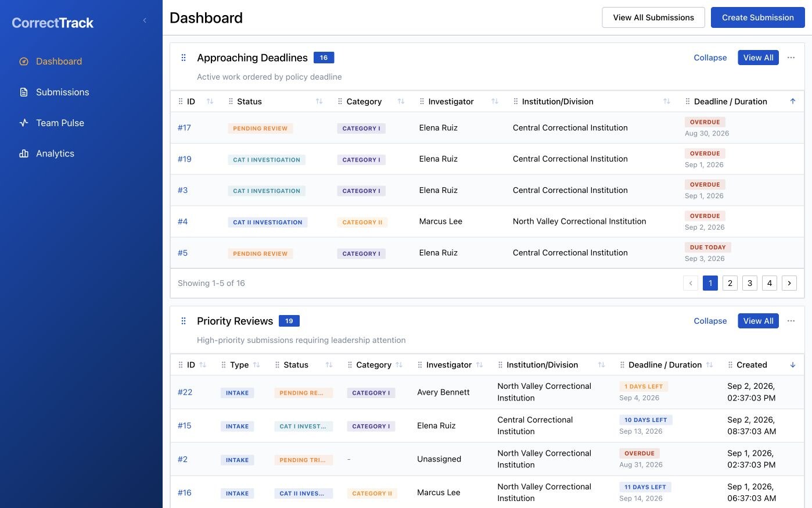Click Create Submission button
The image size is (812, 508).
pos(757,17)
